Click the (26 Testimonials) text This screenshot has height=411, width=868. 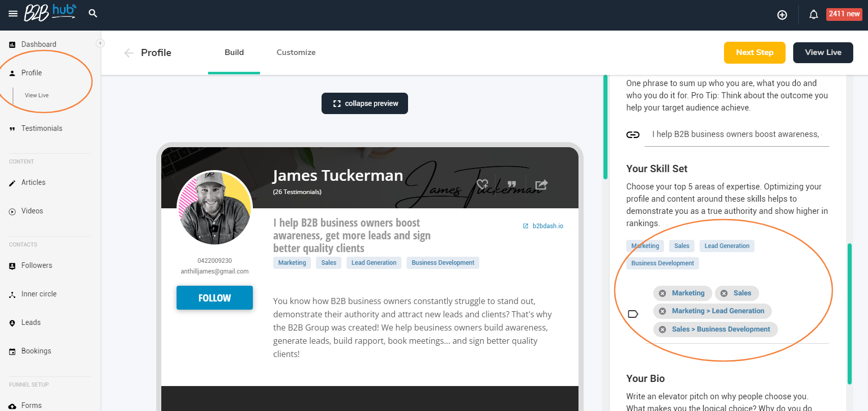[297, 192]
